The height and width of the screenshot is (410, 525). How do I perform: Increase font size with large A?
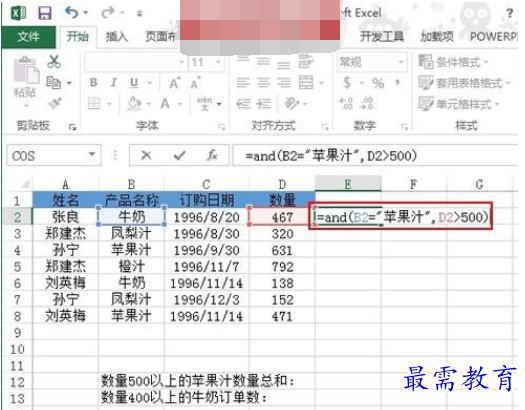[x=175, y=83]
